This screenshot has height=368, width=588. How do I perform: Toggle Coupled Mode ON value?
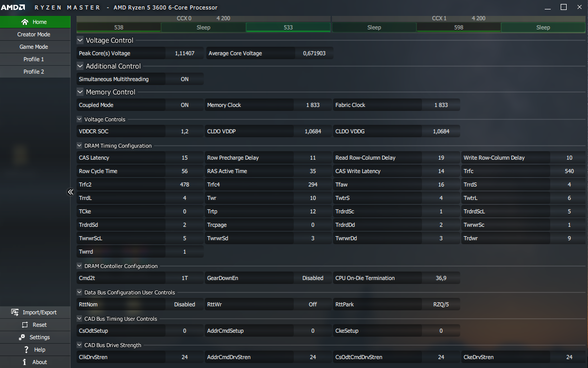click(184, 105)
